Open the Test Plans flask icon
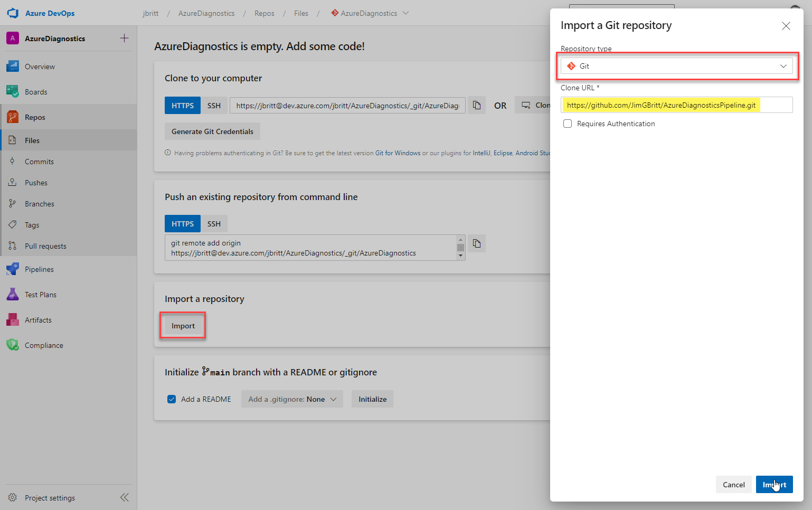 [13, 294]
